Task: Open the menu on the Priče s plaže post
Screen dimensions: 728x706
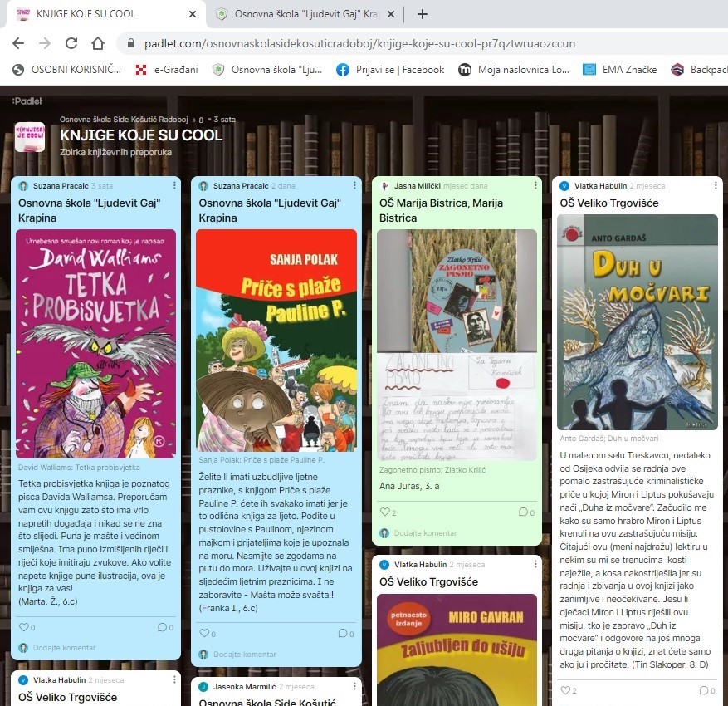Action: point(354,185)
